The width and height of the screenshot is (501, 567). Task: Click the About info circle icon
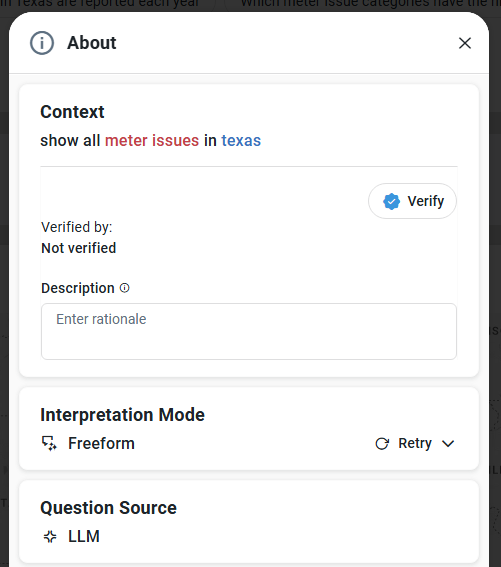[42, 43]
